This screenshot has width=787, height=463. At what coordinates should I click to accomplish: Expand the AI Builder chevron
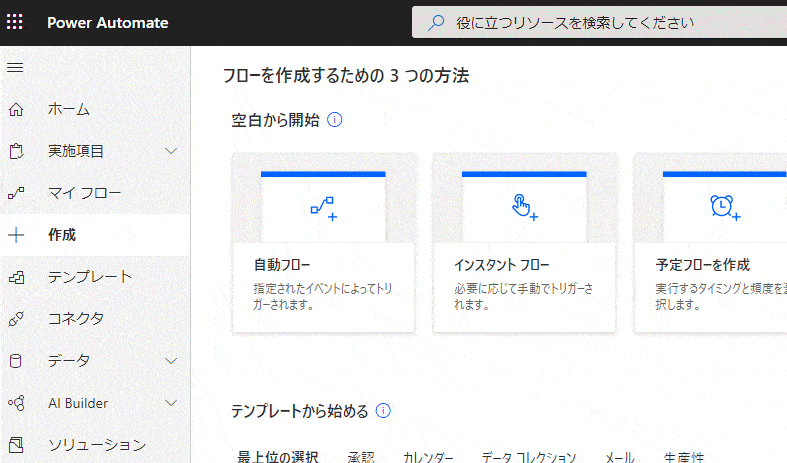tap(171, 403)
